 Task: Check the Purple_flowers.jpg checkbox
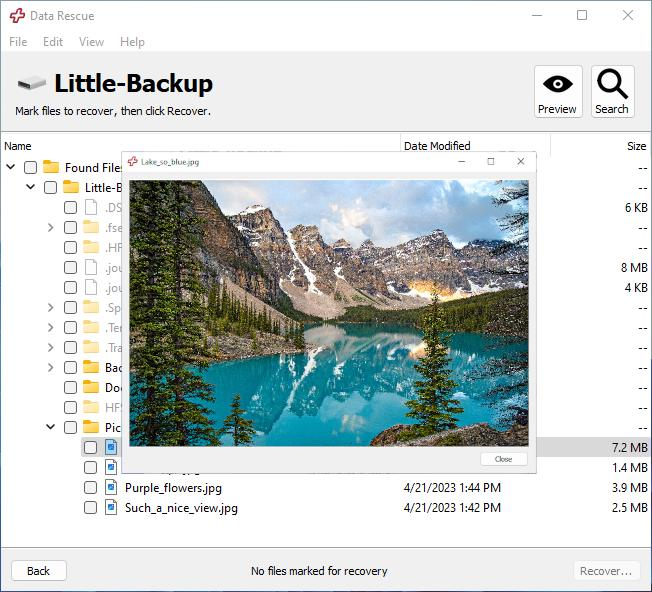pos(90,487)
